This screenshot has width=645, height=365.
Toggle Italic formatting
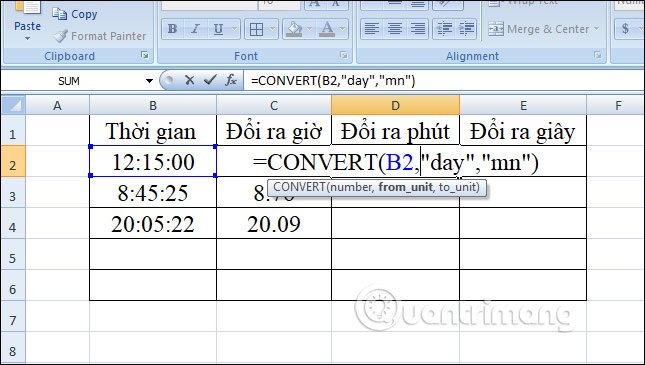click(195, 29)
